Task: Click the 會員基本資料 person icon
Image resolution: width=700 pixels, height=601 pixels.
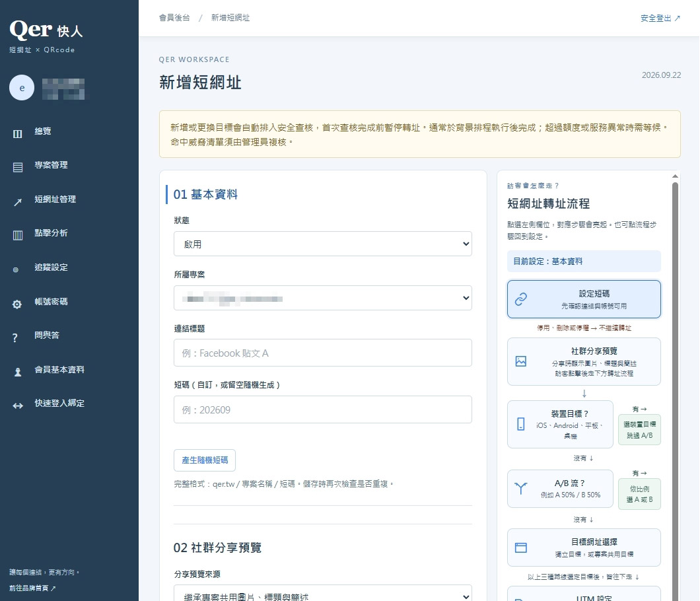Action: (17, 372)
